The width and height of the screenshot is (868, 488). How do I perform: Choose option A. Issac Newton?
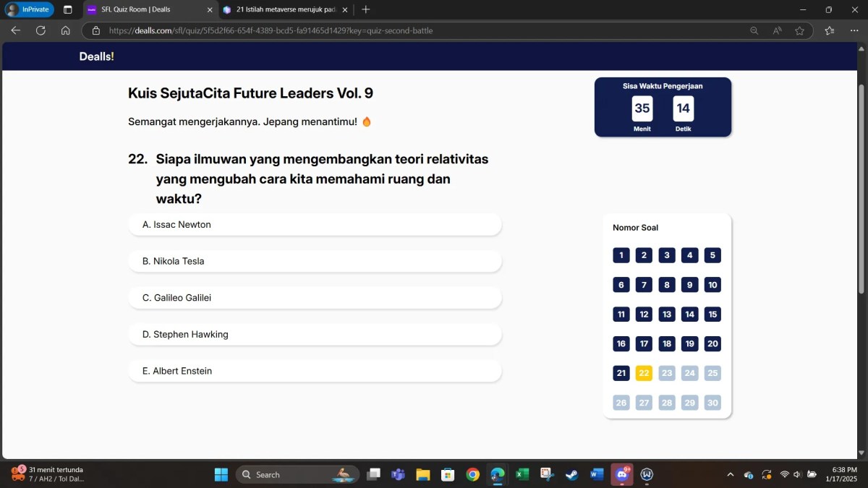tap(315, 224)
